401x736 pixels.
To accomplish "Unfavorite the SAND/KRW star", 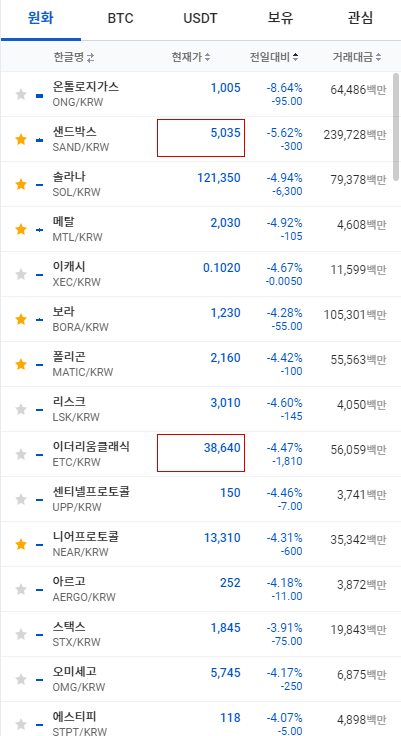I will (x=21, y=139).
